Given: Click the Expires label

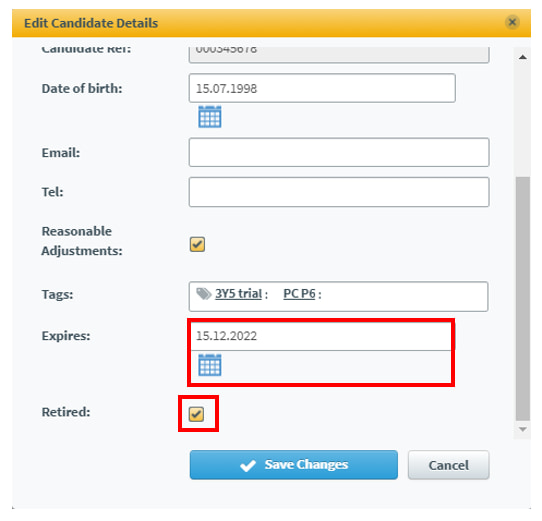Looking at the screenshot, I should click(66, 336).
